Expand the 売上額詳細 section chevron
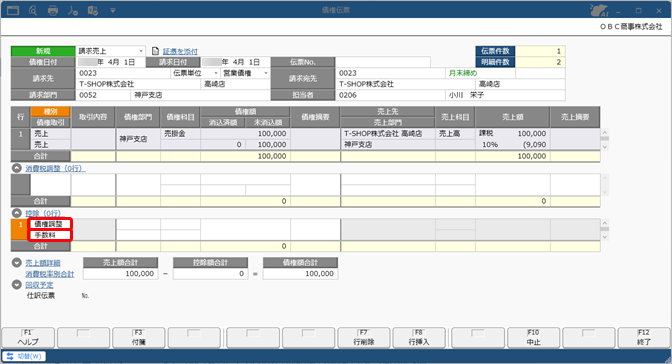 17,263
